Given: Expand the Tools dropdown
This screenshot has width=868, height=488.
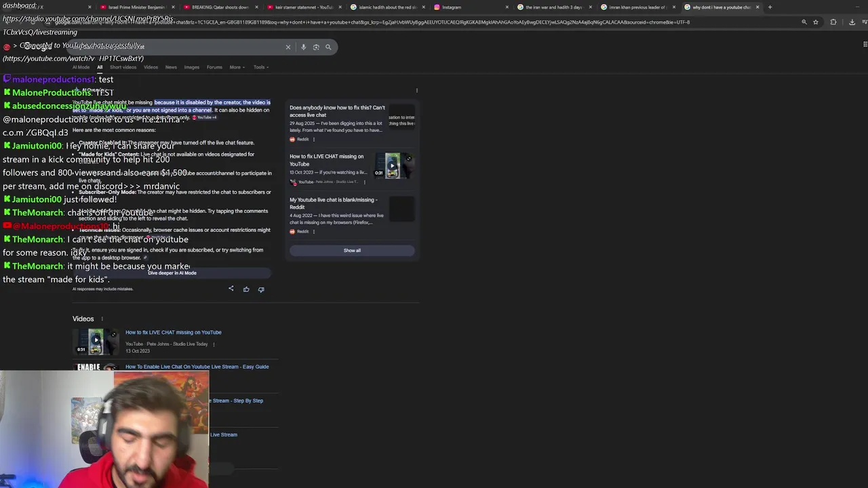Looking at the screenshot, I should click(x=260, y=67).
